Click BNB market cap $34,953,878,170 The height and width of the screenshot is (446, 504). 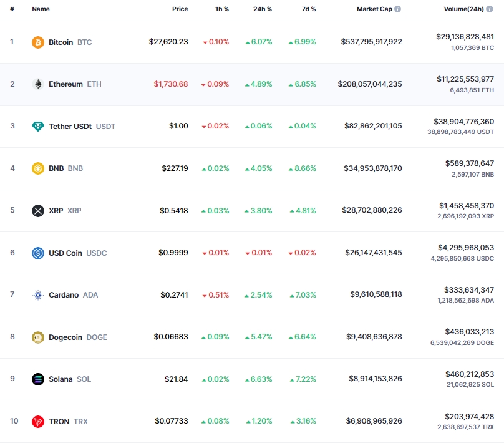[373, 168]
